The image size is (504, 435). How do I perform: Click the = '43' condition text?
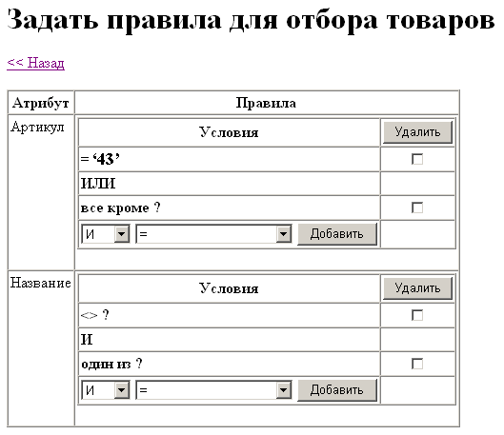point(100,159)
